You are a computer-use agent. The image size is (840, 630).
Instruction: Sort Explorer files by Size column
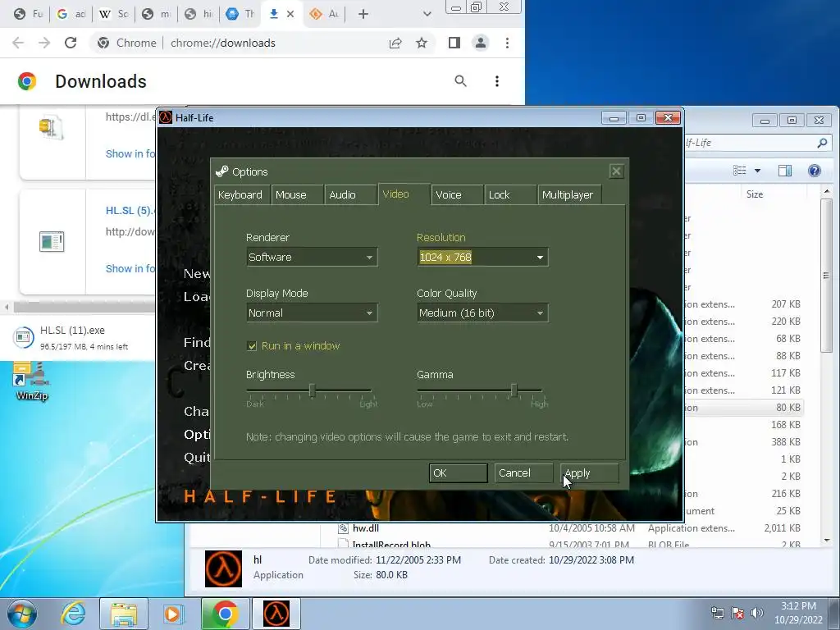(755, 194)
